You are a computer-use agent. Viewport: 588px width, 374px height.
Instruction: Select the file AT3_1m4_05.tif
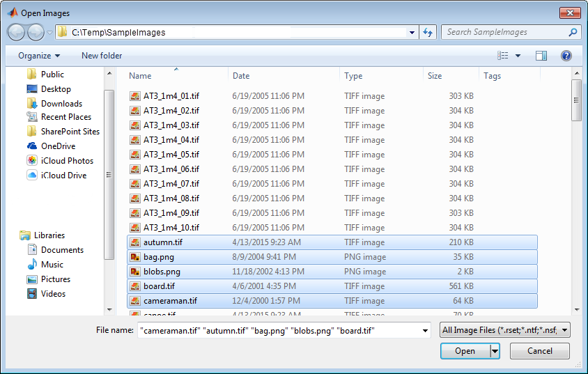[x=171, y=155]
